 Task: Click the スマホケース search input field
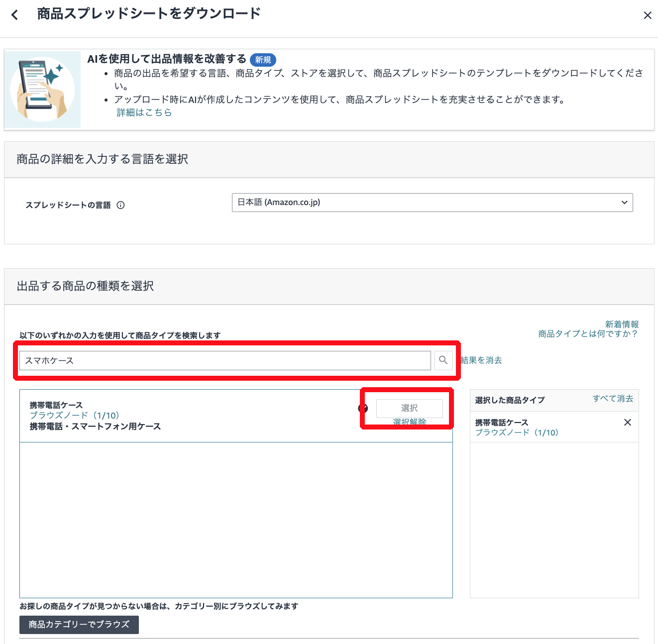pyautogui.click(x=225, y=360)
